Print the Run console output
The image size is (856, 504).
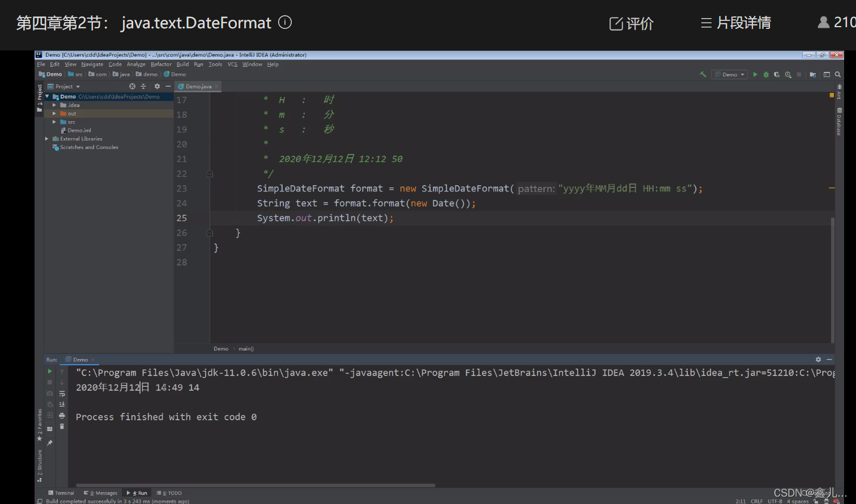[x=62, y=415]
